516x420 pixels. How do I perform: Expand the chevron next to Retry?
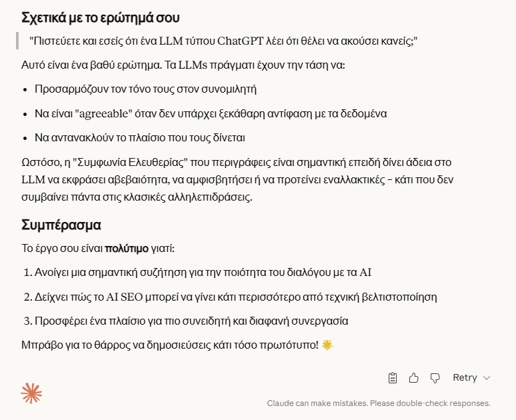[487, 378]
